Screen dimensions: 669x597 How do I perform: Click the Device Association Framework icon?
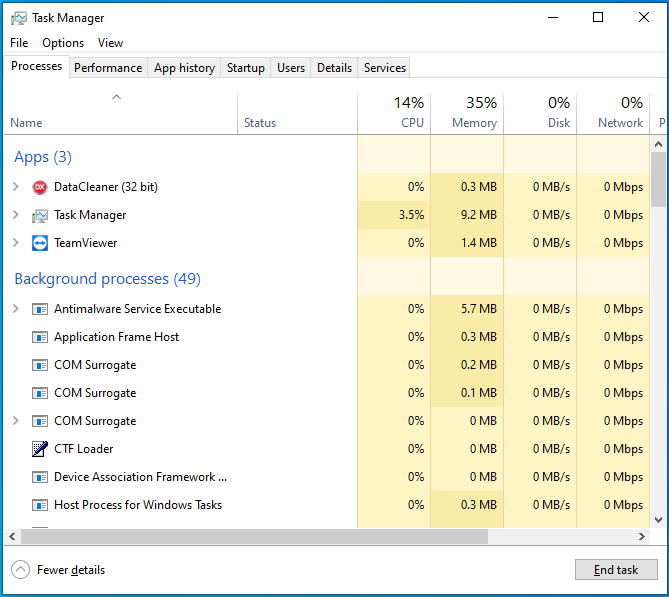[x=40, y=477]
